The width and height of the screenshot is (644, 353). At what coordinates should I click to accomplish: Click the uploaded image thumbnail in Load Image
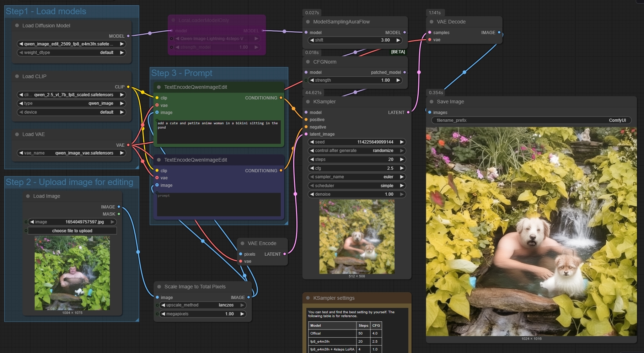72,273
